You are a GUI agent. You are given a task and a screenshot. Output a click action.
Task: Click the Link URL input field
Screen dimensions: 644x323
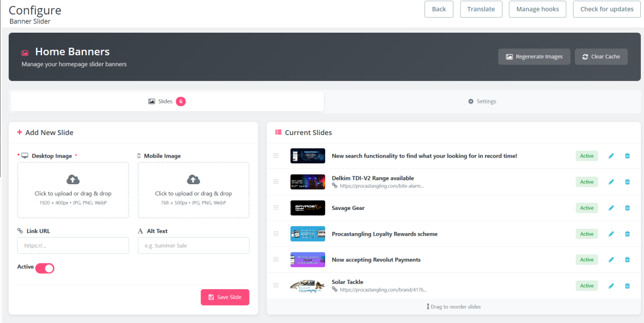tap(73, 245)
